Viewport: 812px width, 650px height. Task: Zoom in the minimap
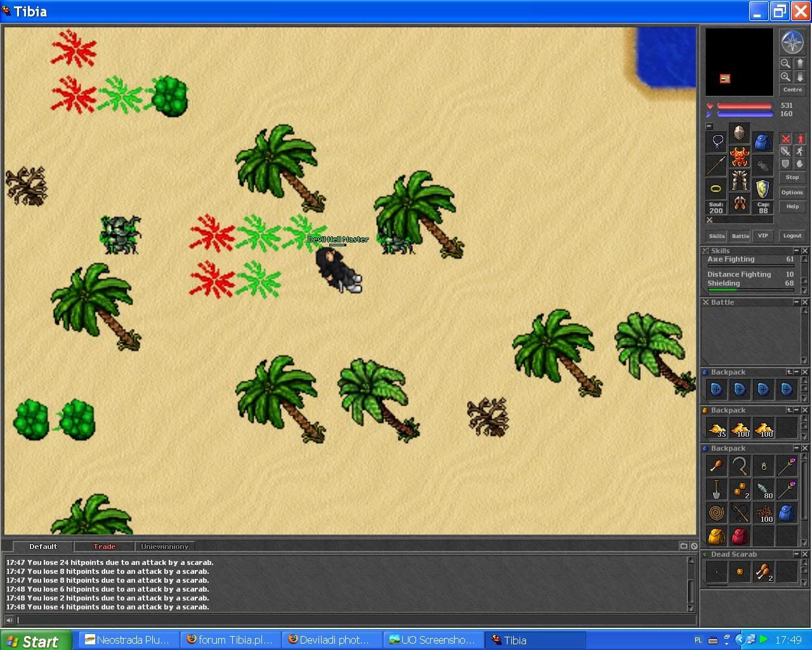[785, 77]
